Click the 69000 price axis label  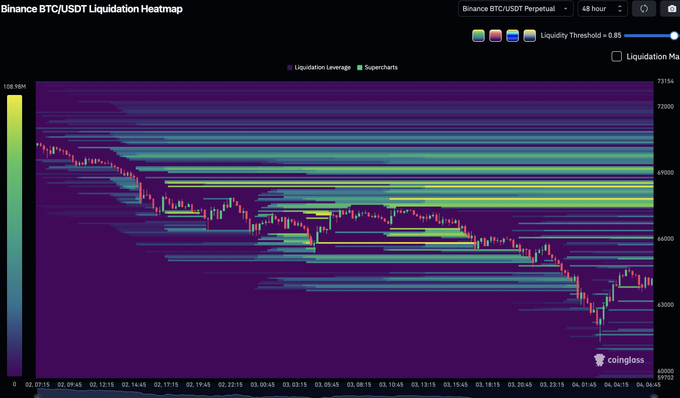click(665, 173)
